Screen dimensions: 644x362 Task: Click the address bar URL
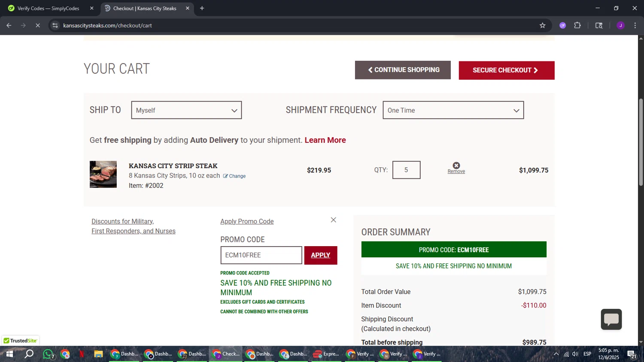click(107, 25)
